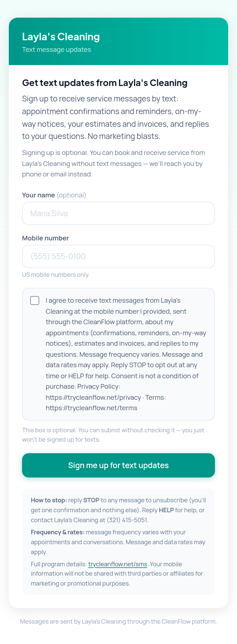Click the Layla's Cleaning header title
The height and width of the screenshot is (644, 237).
(61, 37)
